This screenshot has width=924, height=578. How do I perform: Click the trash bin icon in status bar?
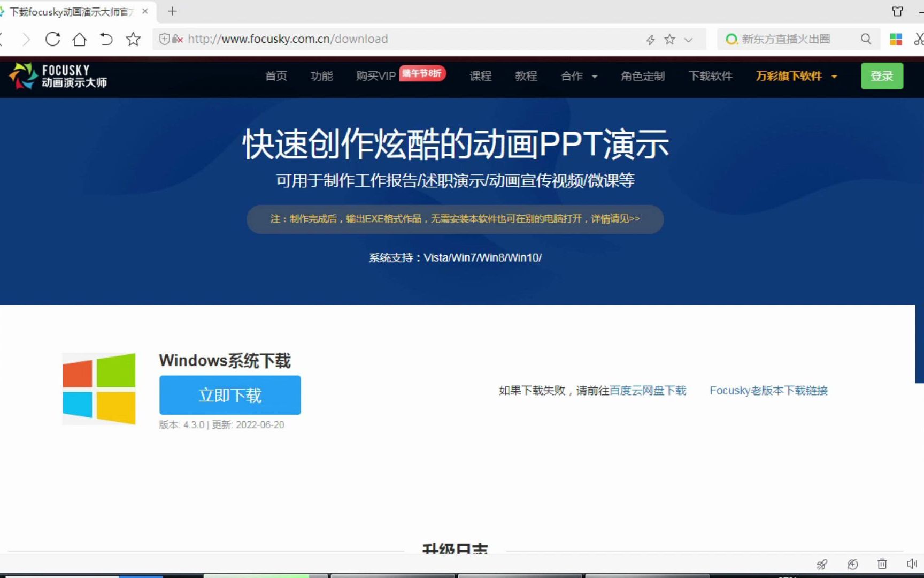tap(882, 564)
